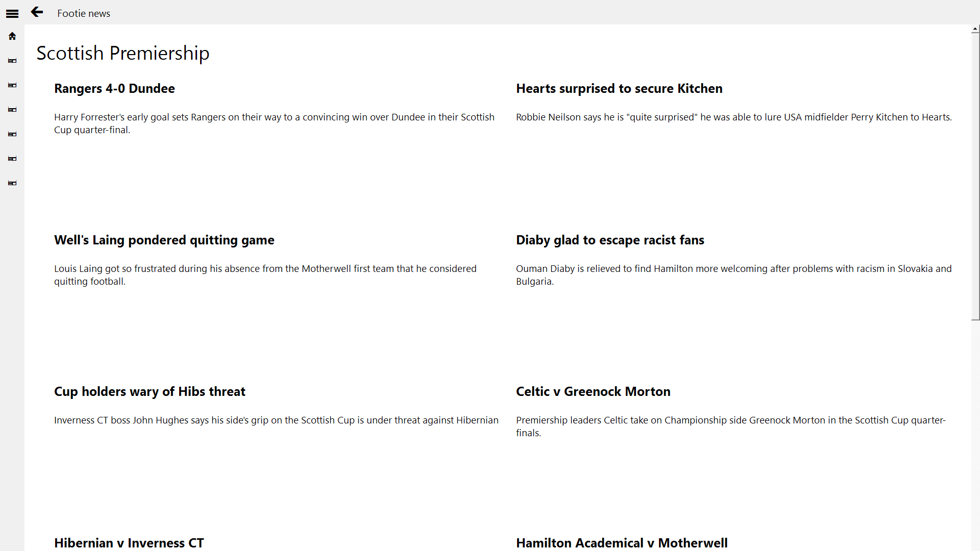Open Hibernian v Inverness CT article

129,543
